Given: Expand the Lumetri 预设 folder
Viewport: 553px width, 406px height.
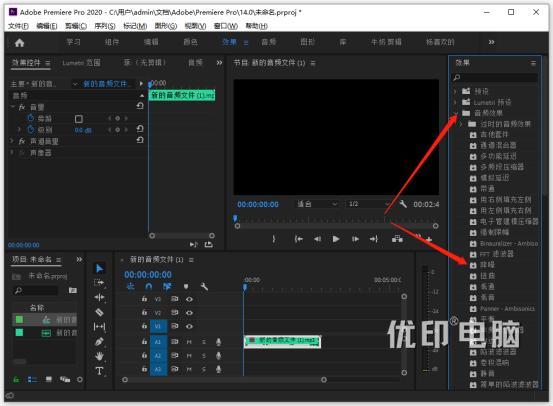Looking at the screenshot, I should click(x=455, y=102).
